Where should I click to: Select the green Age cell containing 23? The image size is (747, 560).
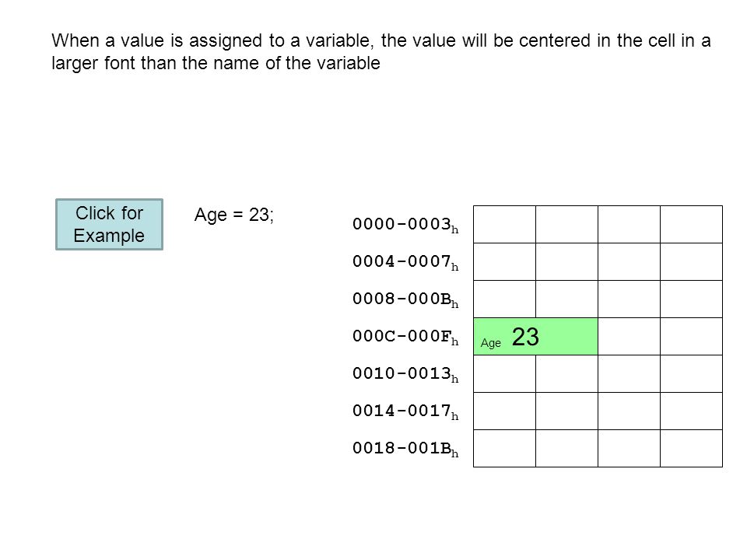pos(535,336)
